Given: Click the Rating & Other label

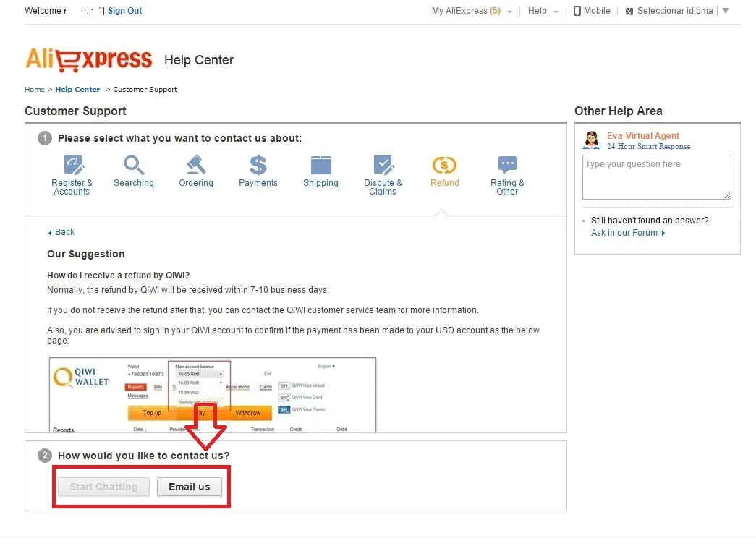Looking at the screenshot, I should tap(507, 187).
